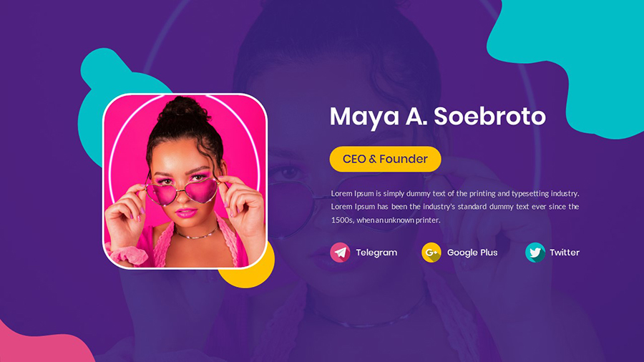Viewport: 644px width, 362px height.
Task: Click the pink Telegram paper-plane icon
Action: (340, 253)
